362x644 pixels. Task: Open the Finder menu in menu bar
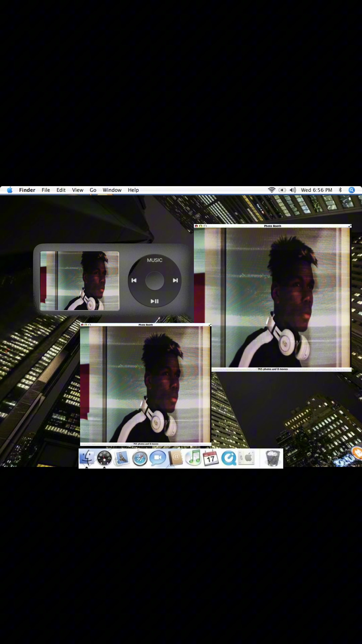pos(27,190)
